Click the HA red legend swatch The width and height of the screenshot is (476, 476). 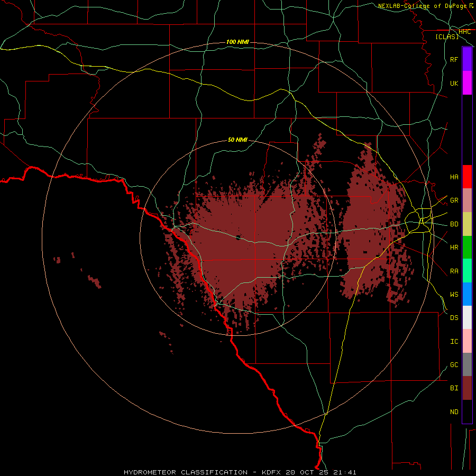[467, 177]
